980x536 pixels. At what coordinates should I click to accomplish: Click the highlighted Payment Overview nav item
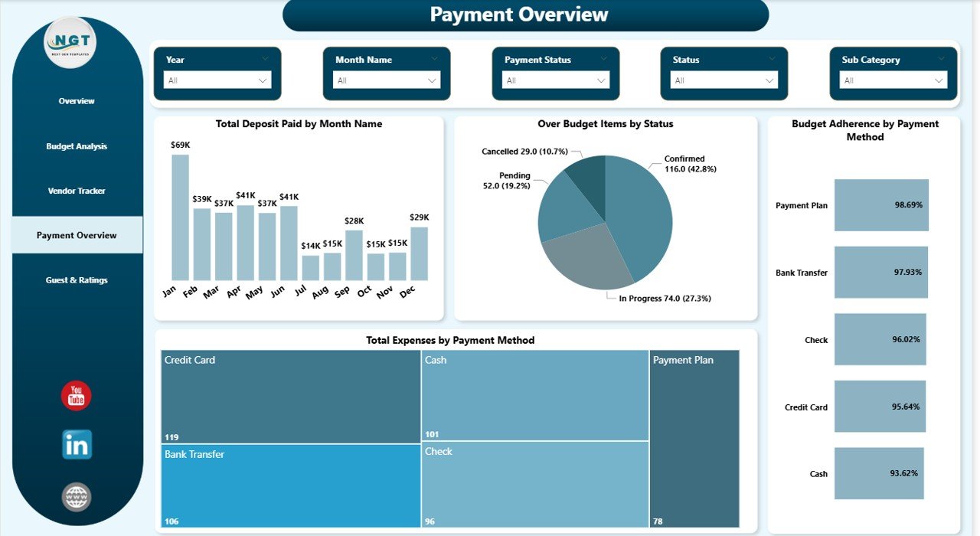click(76, 234)
